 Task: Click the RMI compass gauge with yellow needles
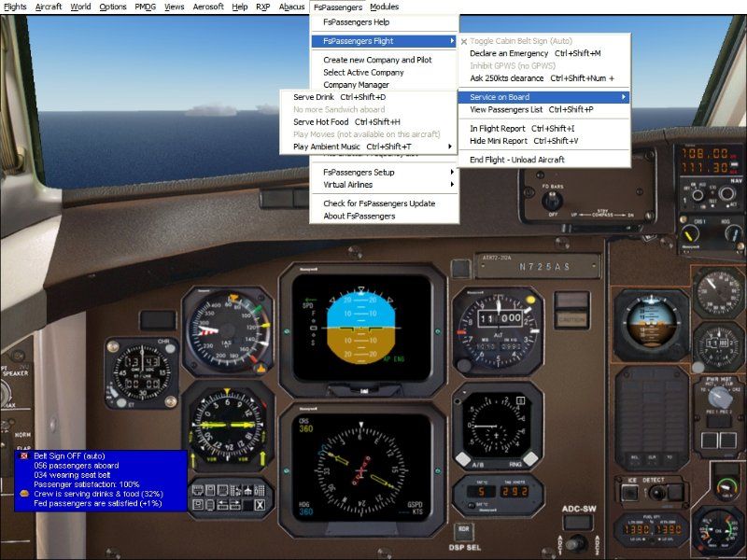(x=228, y=426)
